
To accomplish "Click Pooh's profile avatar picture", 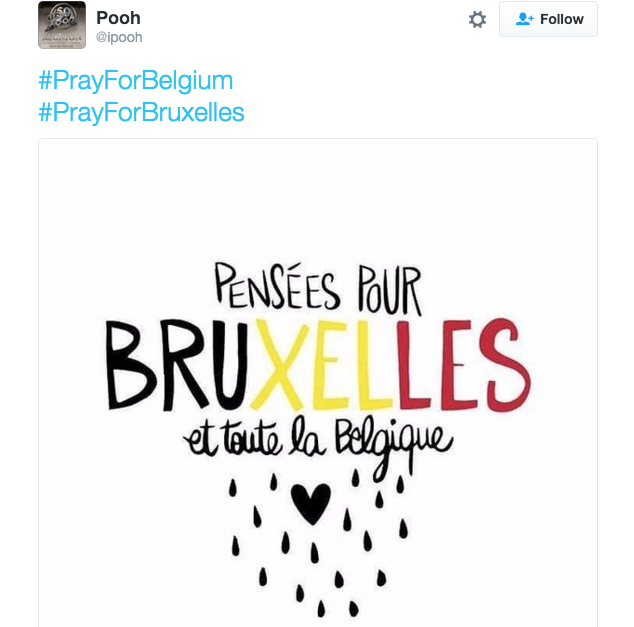I will [62, 26].
